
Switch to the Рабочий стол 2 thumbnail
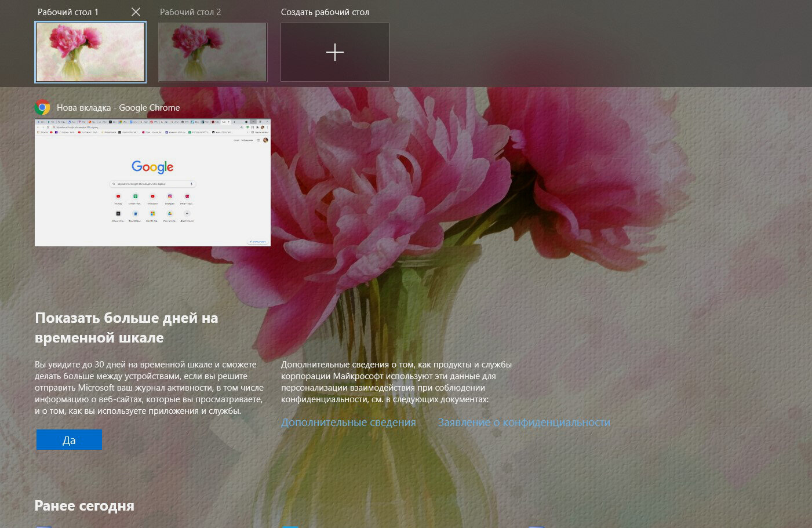pos(213,52)
